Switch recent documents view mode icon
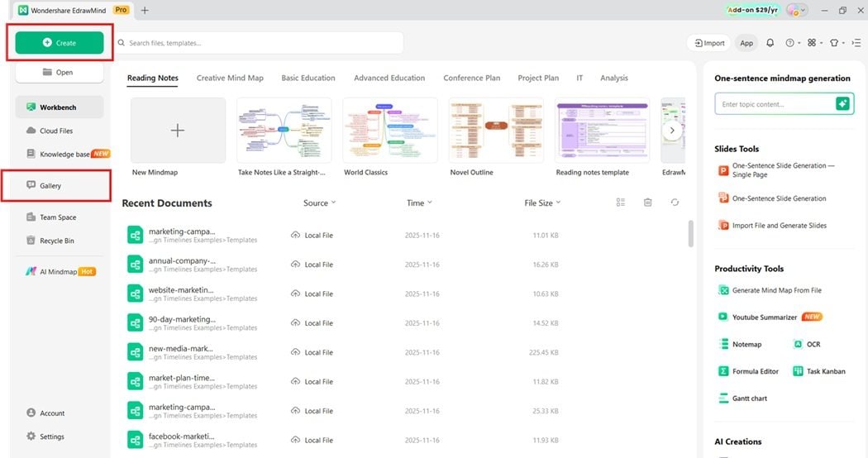Image resolution: width=868 pixels, height=458 pixels. pyautogui.click(x=621, y=203)
